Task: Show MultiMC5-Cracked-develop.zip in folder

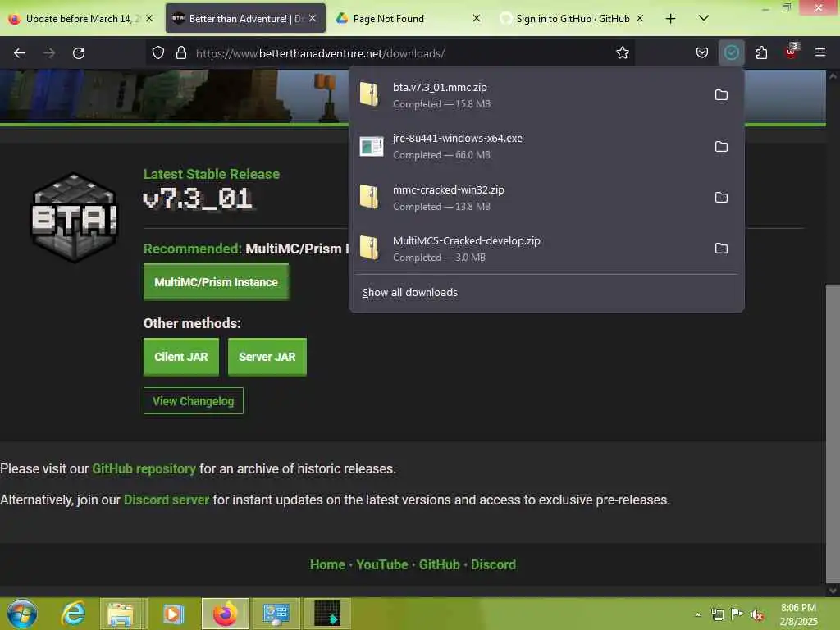Action: click(x=721, y=248)
